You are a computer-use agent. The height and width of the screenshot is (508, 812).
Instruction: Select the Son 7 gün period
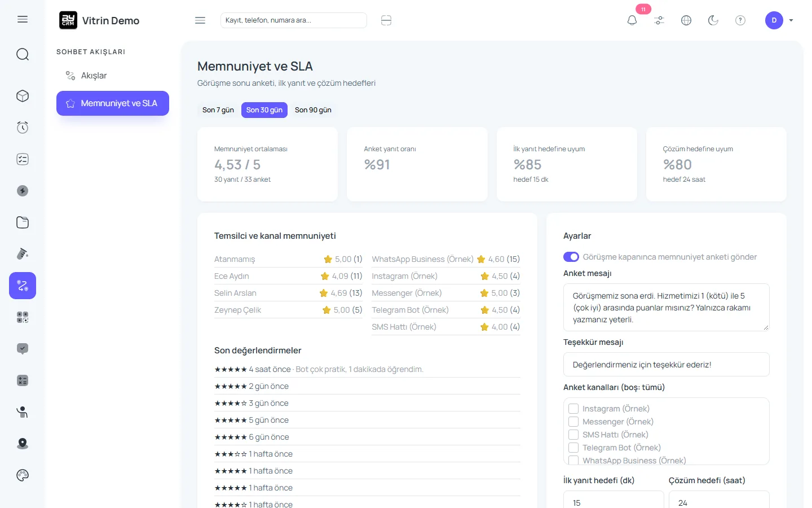click(x=218, y=110)
